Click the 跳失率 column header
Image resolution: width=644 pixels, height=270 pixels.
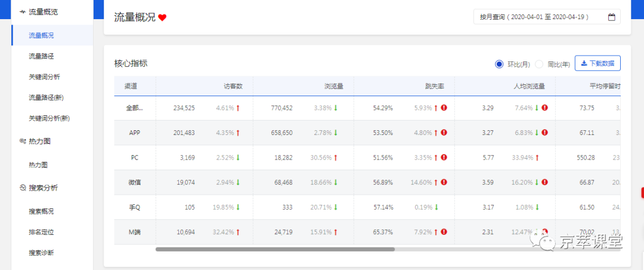(434, 86)
